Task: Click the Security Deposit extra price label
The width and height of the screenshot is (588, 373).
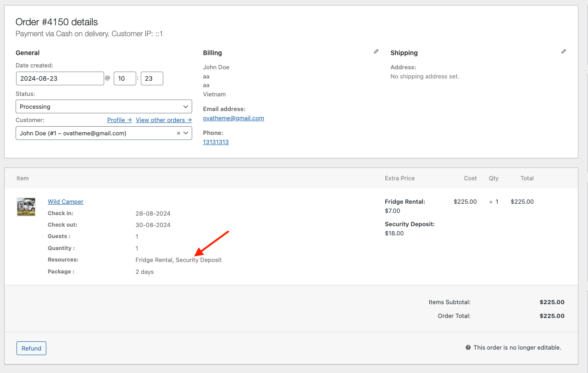Action: tap(410, 224)
